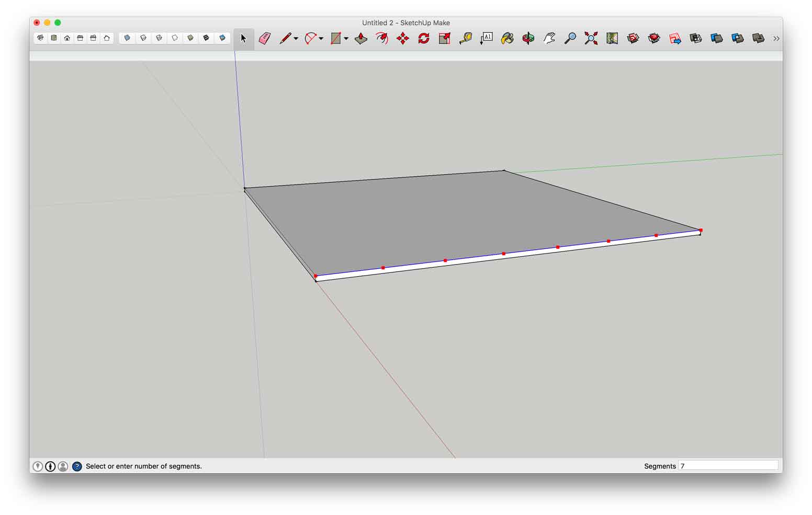Click Send to LayOut icon

[675, 38]
